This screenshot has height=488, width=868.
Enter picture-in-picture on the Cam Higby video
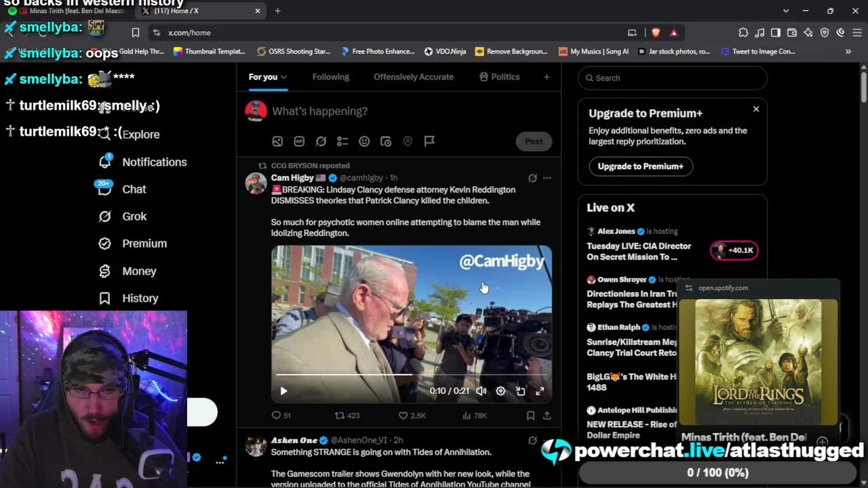520,391
